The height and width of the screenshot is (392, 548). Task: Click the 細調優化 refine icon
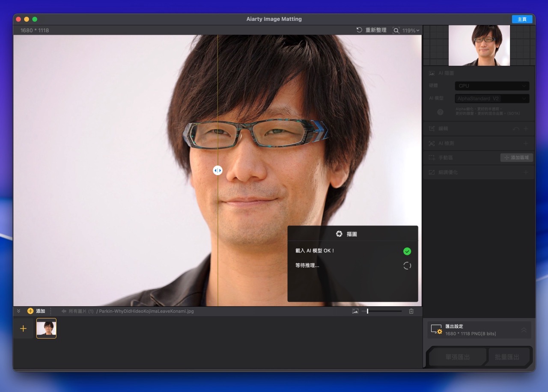pyautogui.click(x=432, y=172)
